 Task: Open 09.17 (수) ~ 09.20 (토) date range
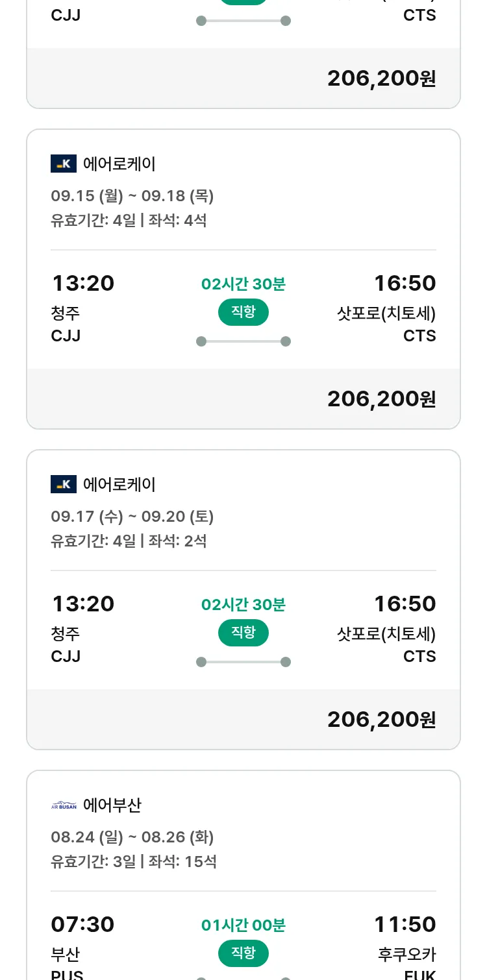tap(132, 517)
